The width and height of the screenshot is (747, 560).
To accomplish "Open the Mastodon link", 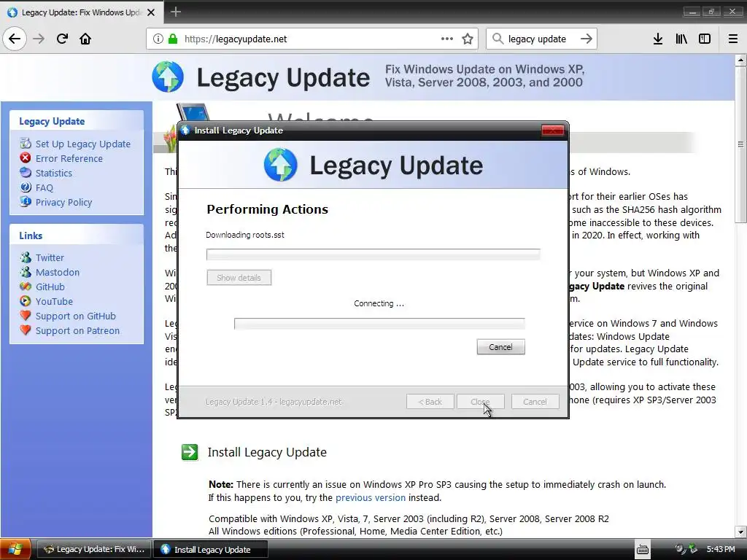I will 58,273.
